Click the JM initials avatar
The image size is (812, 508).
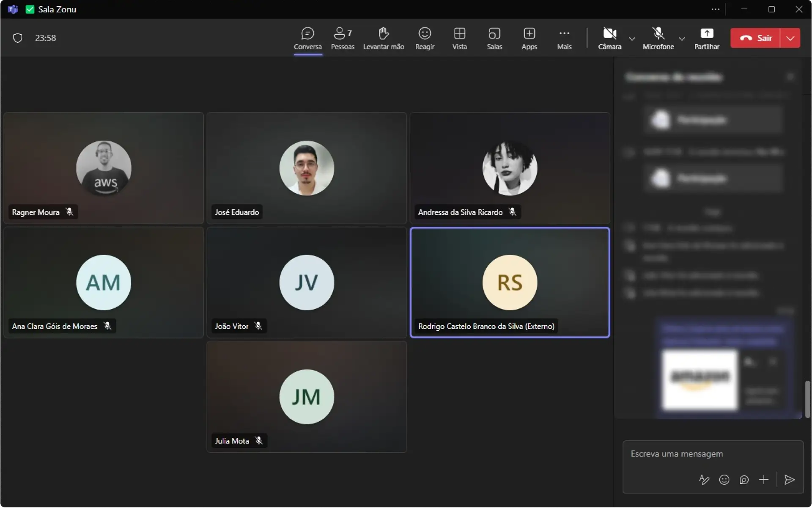tap(307, 397)
